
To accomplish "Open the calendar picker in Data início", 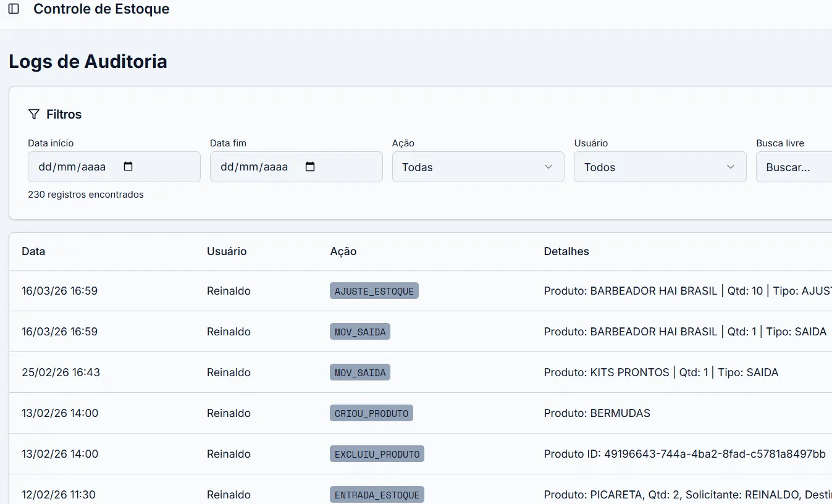I will point(128,167).
